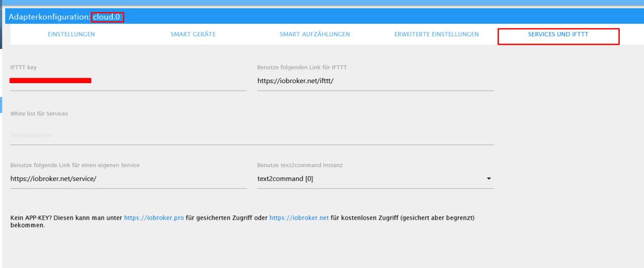
Task: Open the https://iobroker.pro link
Action: click(154, 218)
